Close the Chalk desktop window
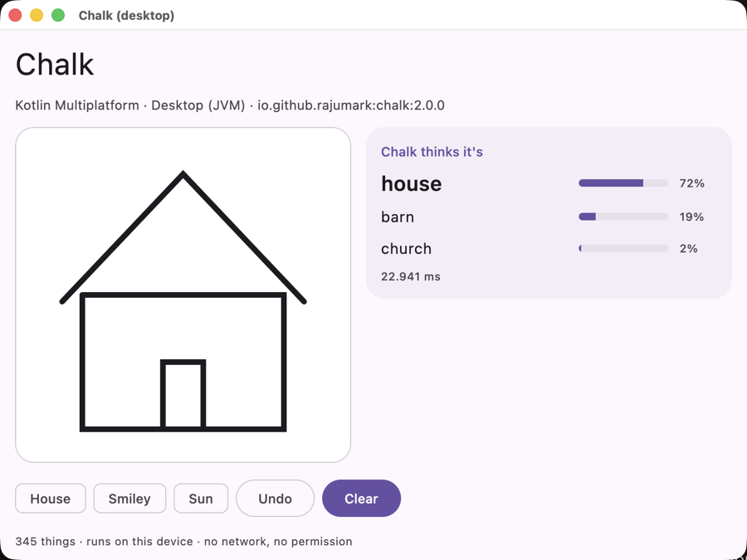Viewport: 747px width, 560px height. pyautogui.click(x=15, y=15)
